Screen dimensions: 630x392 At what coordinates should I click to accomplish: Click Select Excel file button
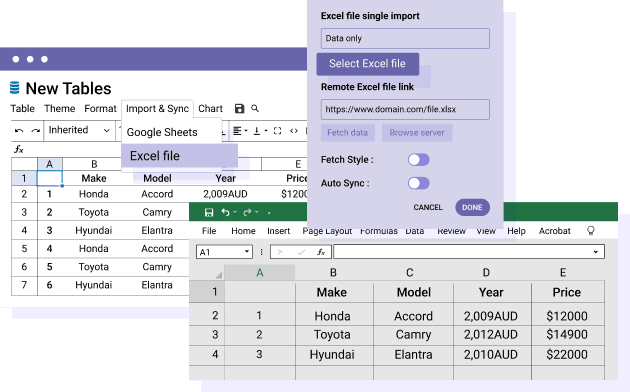point(368,64)
